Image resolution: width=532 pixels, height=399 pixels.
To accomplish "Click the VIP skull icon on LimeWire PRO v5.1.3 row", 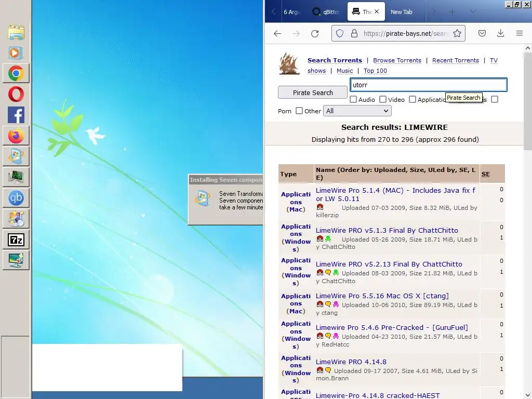I will pos(328,239).
